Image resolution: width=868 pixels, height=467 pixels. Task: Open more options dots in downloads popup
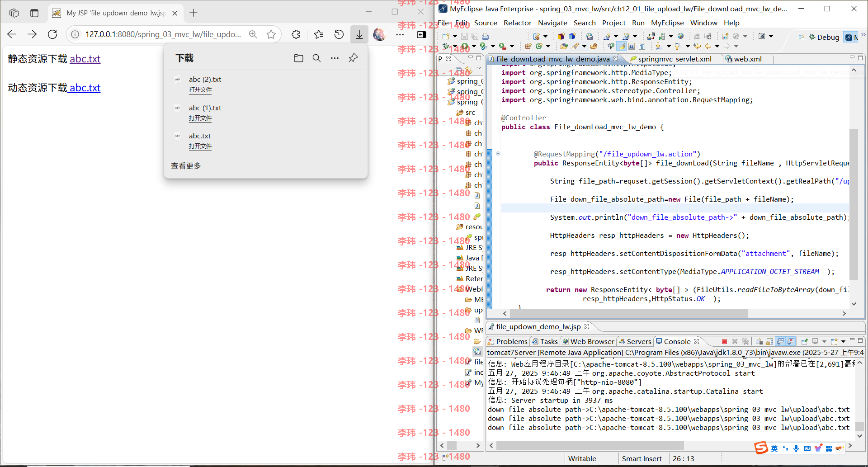point(335,58)
